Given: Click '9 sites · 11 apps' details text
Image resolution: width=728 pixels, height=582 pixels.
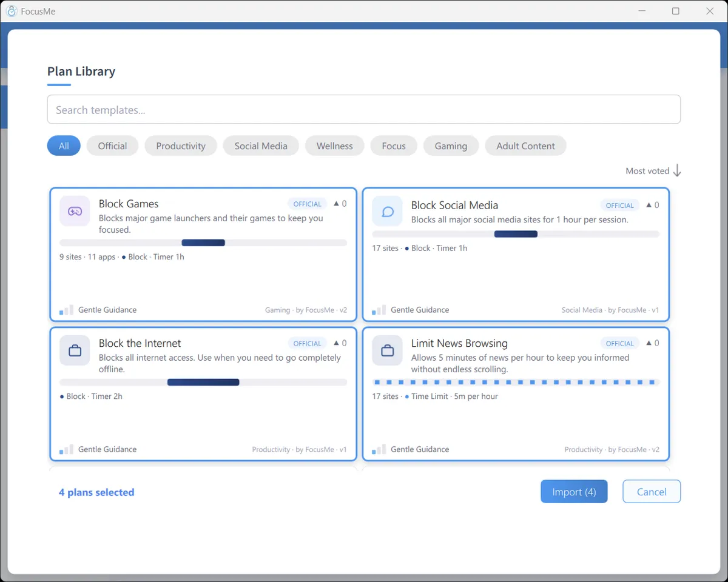Looking at the screenshot, I should pyautogui.click(x=87, y=257).
